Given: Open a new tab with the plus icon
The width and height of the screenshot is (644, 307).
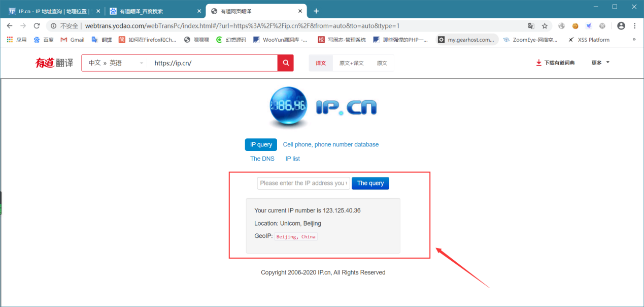Looking at the screenshot, I should pyautogui.click(x=316, y=11).
